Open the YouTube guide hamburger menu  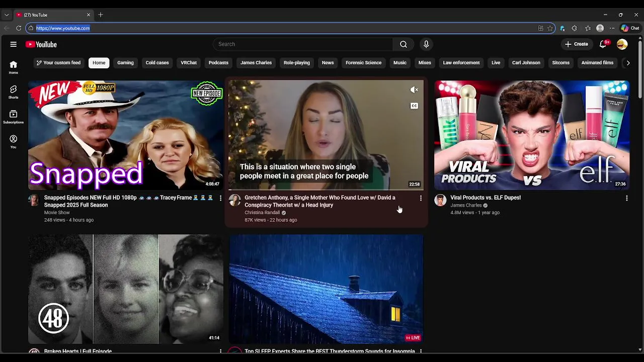14,44
